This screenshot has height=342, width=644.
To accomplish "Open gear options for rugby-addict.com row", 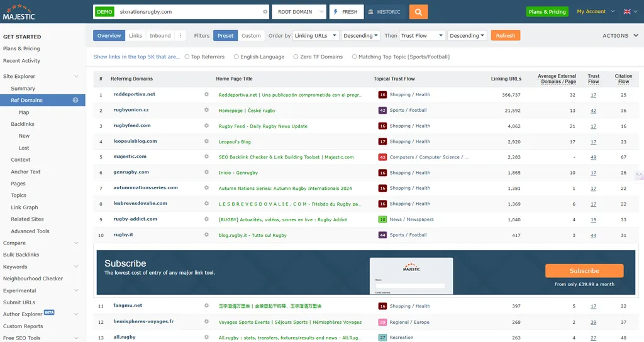I will click(206, 219).
